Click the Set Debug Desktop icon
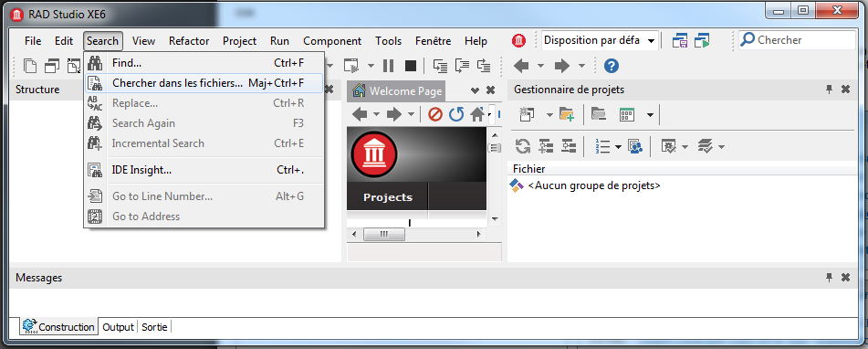Screen dimensions: 868x349 pos(703,40)
